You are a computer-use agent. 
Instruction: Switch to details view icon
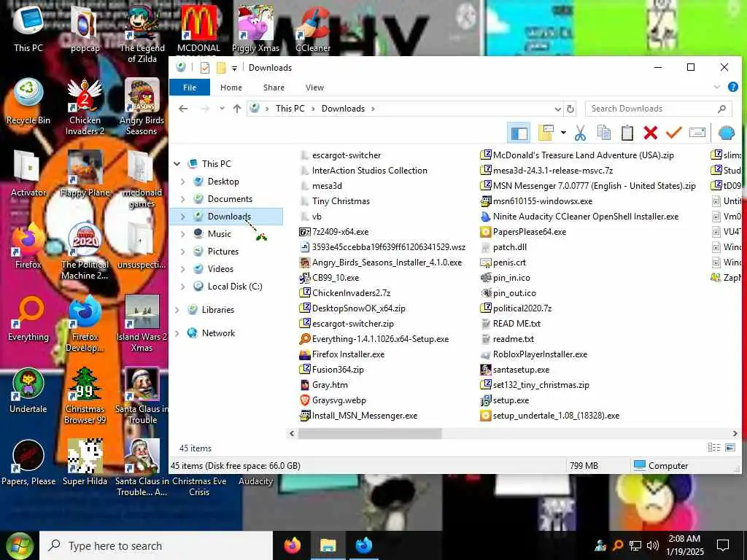click(713, 447)
